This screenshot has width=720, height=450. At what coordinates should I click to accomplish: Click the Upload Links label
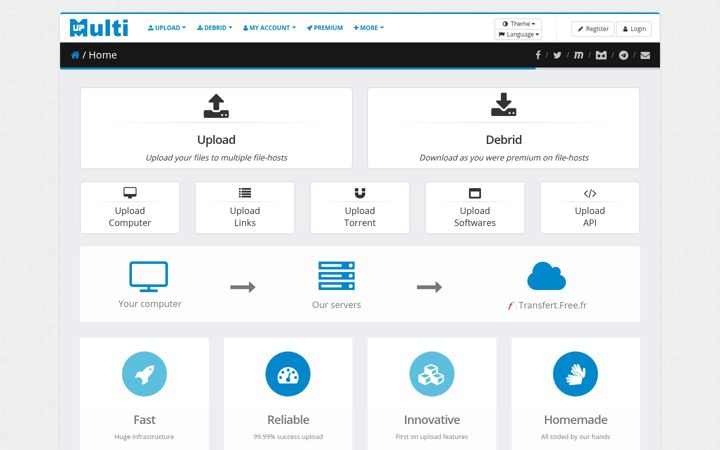point(245,217)
